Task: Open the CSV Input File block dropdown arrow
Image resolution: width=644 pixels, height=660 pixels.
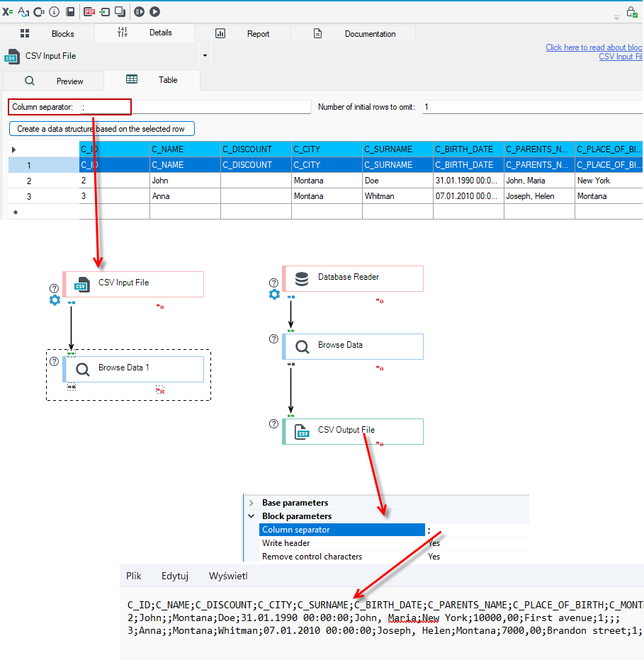Action: 205,55
